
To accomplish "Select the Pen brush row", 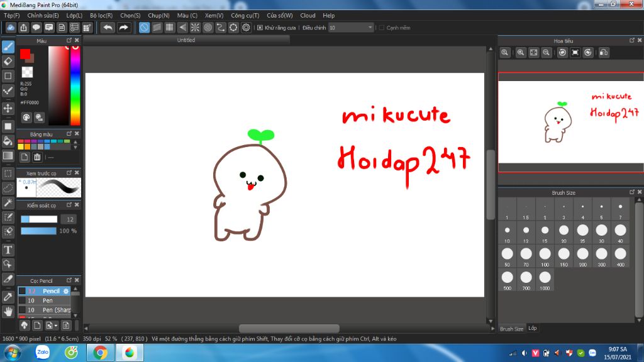I will 45,300.
